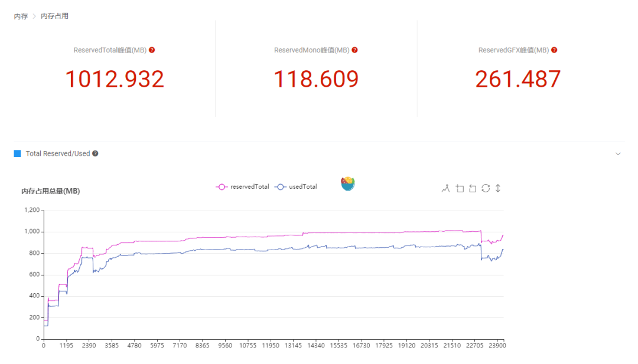This screenshot has height=364, width=638.
Task: Toggle the reservedTotal legend series
Action: coord(243,187)
